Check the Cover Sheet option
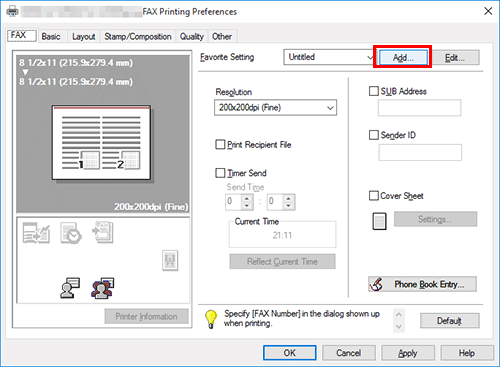500x367 pixels. (374, 195)
